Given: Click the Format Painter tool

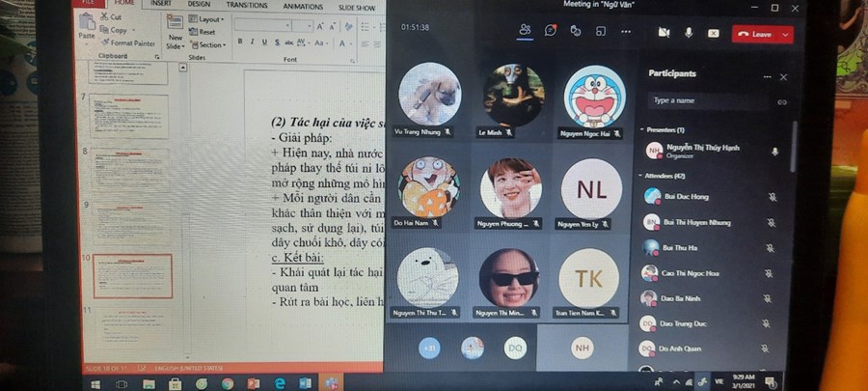Looking at the screenshot, I should click(132, 43).
